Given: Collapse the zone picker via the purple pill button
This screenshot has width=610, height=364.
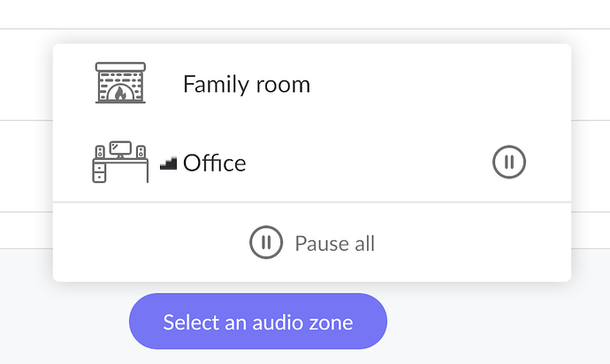Looking at the screenshot, I should (258, 322).
